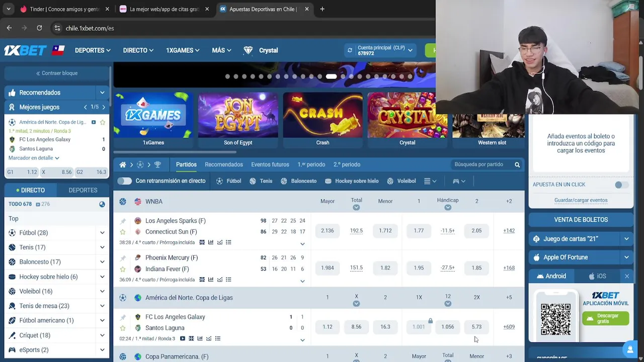Click home icon in breadcrumb bar

pyautogui.click(x=123, y=164)
